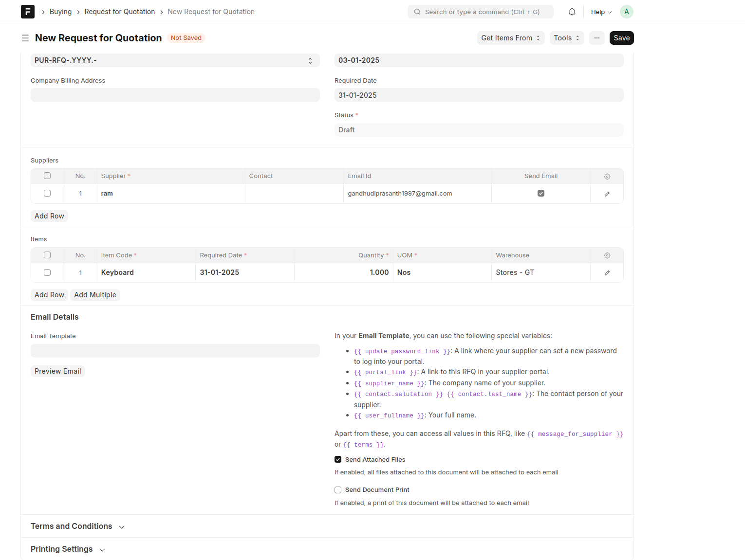The width and height of the screenshot is (745, 560).
Task: Open the three-dots more menu
Action: [x=597, y=38]
